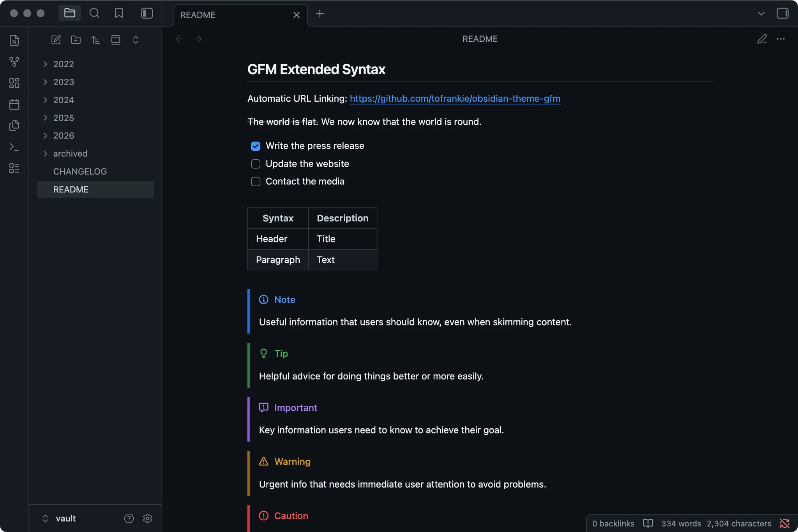
Task: Click the Paragraph table cell
Action: (278, 260)
